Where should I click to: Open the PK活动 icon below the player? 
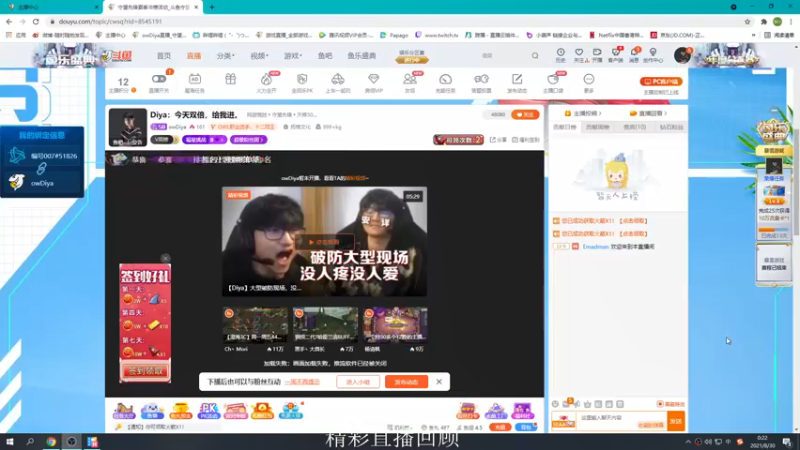pyautogui.click(x=209, y=411)
